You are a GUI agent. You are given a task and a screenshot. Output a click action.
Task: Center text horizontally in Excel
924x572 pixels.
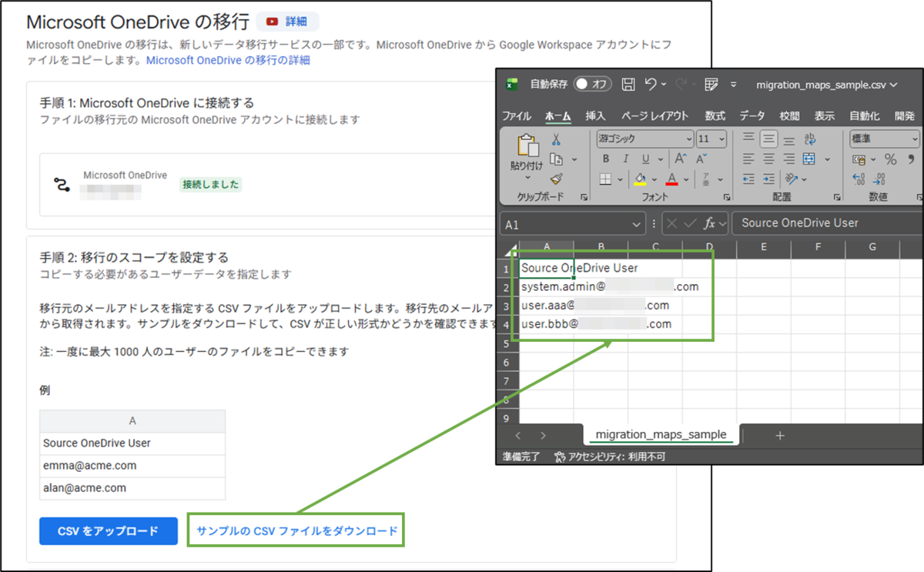[768, 159]
